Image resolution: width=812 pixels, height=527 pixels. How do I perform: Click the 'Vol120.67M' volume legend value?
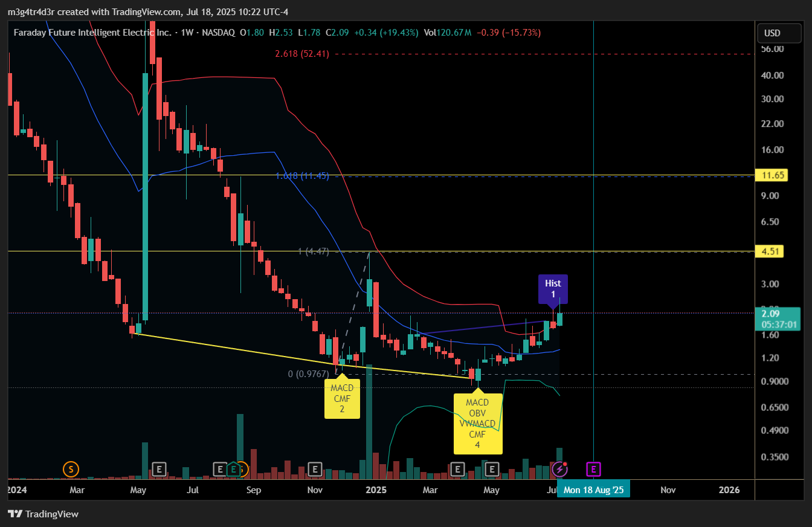pos(448,33)
